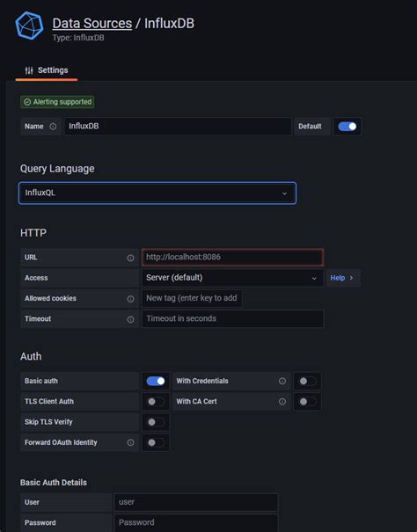417x532 pixels.
Task: Click the 'Type: InfluxDB' subtitle text
Action: coord(78,38)
